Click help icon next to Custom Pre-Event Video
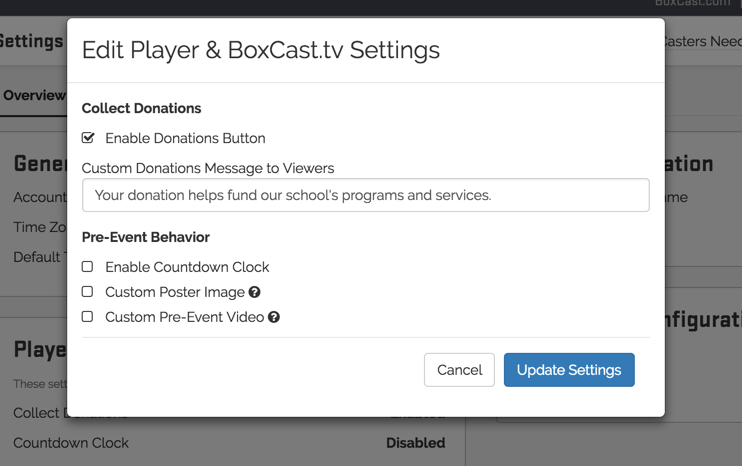Screen dimensions: 742x466 pos(274,318)
